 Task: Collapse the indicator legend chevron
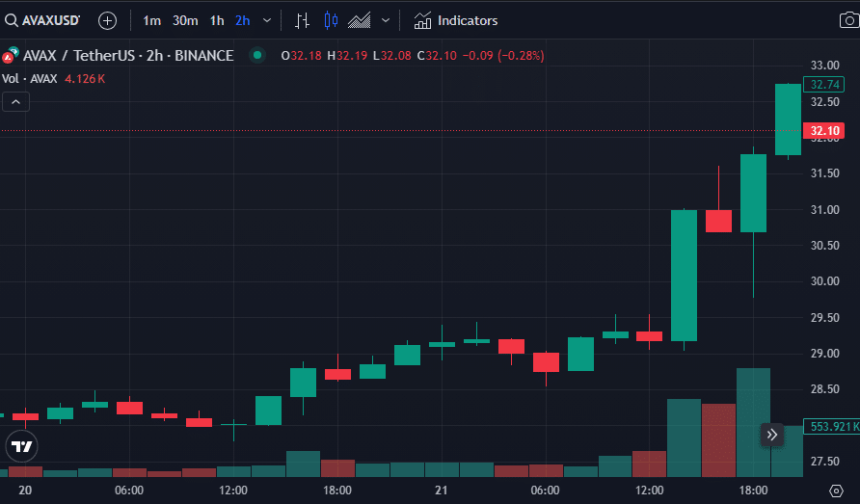click(16, 101)
